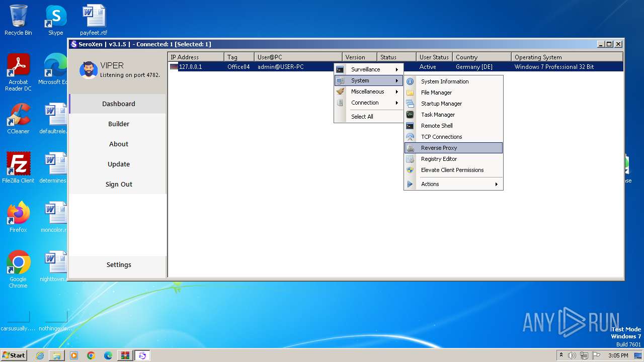This screenshot has width=644, height=362.
Task: Select the admin@USER-PC client cell
Action: [x=281, y=67]
